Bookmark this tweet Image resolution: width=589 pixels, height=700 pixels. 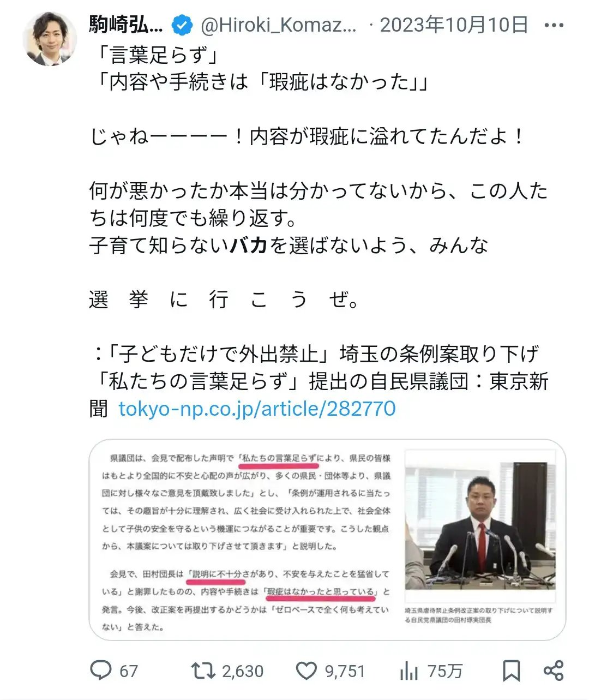(511, 671)
